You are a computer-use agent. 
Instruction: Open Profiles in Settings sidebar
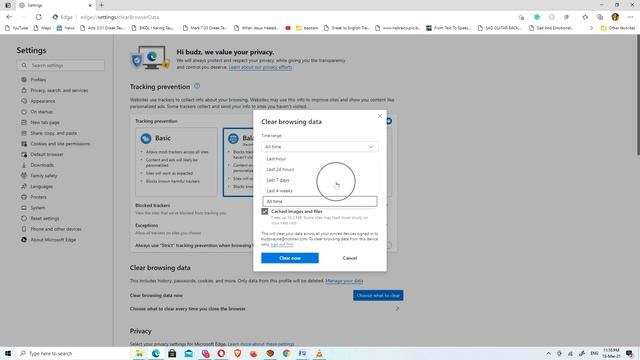38,80
